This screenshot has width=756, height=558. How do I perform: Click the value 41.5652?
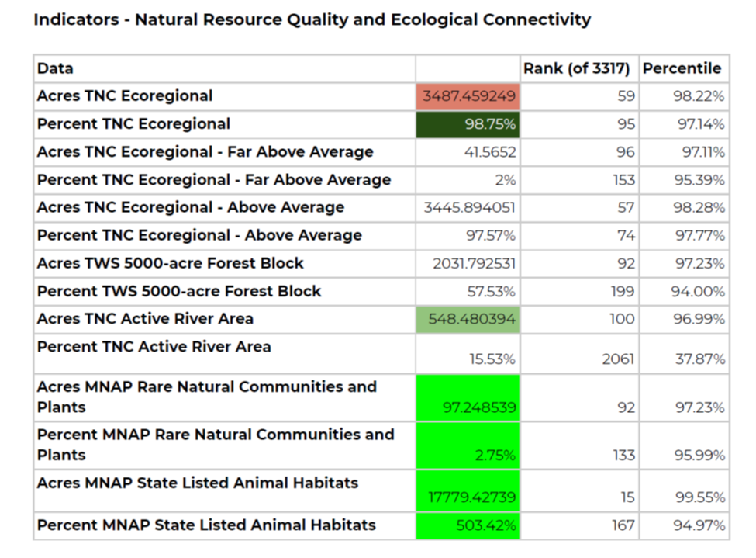tap(490, 152)
